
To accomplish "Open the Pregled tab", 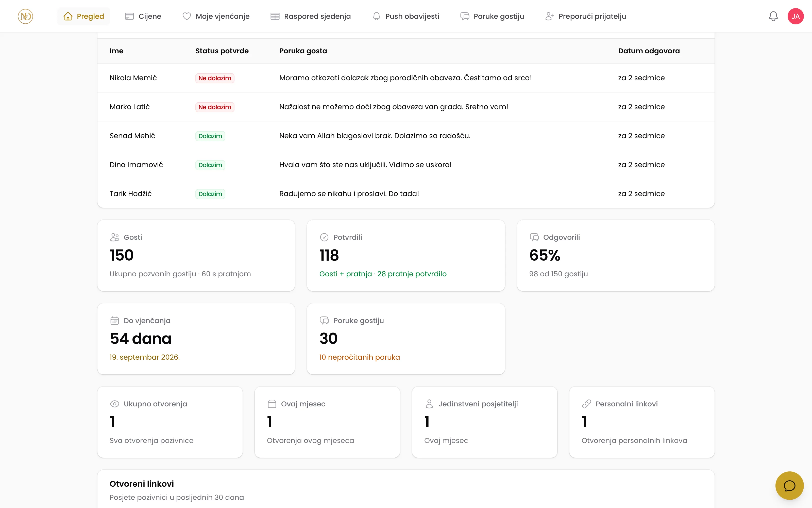I will [83, 16].
